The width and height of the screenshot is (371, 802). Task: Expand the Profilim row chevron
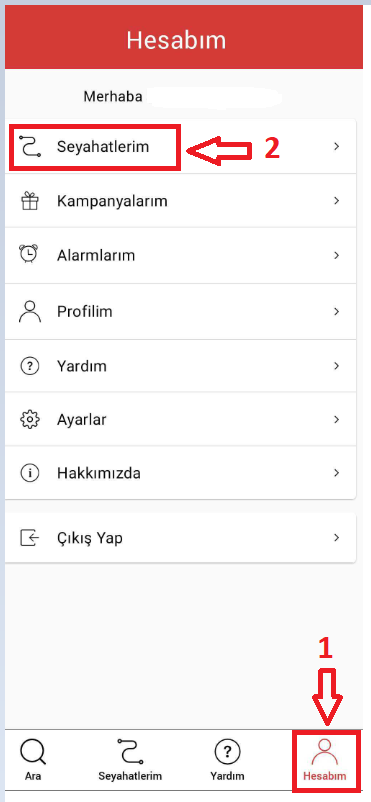click(336, 311)
